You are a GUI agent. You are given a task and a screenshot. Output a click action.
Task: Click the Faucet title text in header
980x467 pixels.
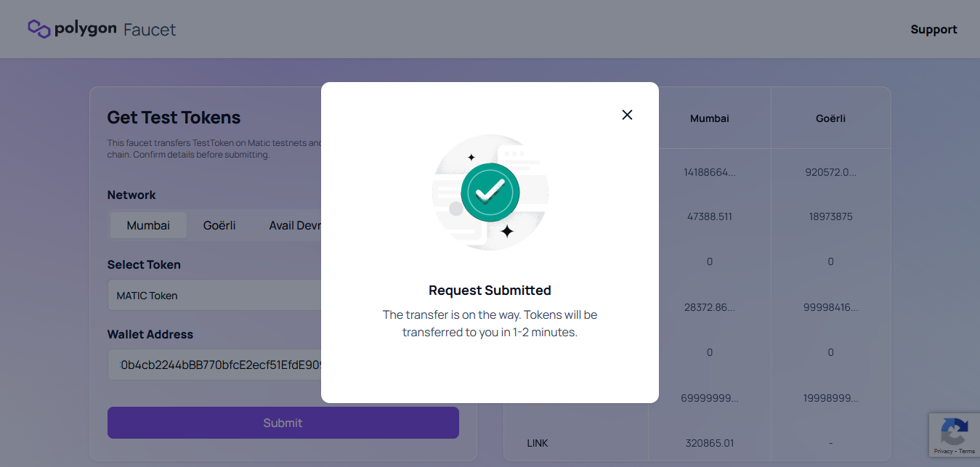(x=150, y=30)
